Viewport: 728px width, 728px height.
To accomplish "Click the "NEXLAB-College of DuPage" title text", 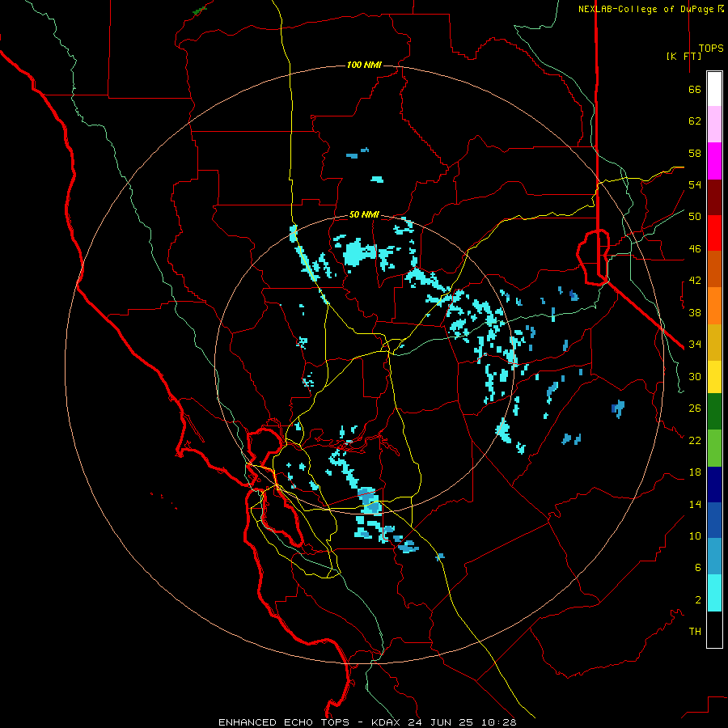I will point(647,9).
